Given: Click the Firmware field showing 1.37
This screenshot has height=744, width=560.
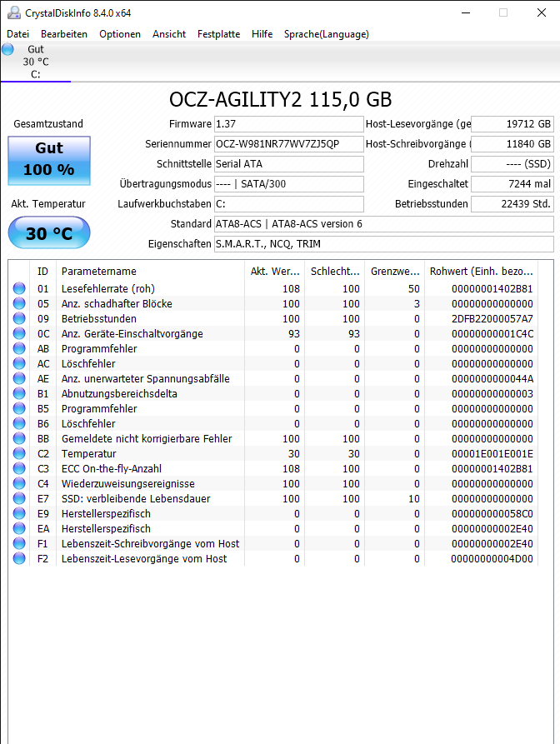Looking at the screenshot, I should (x=289, y=124).
